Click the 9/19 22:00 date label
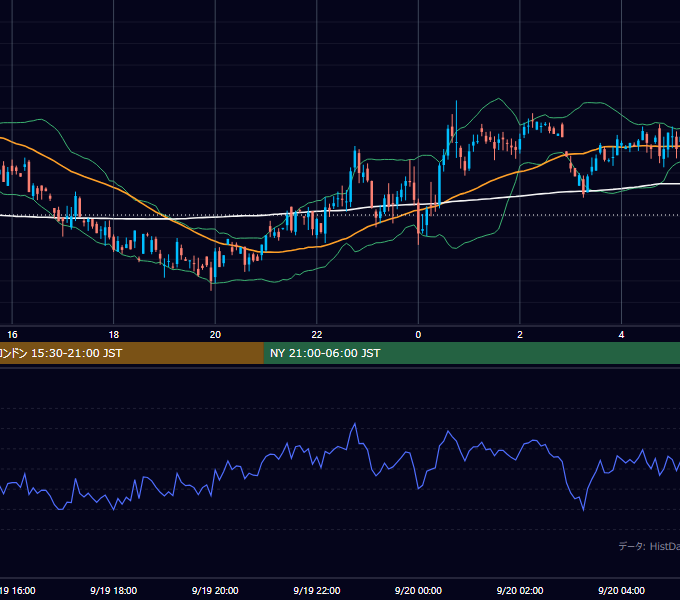The image size is (680, 600). pos(317,590)
